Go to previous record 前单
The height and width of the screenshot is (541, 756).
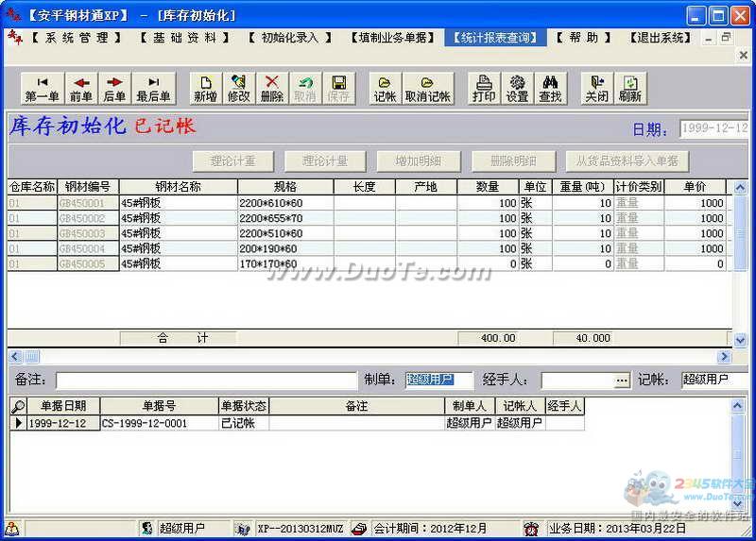point(81,89)
